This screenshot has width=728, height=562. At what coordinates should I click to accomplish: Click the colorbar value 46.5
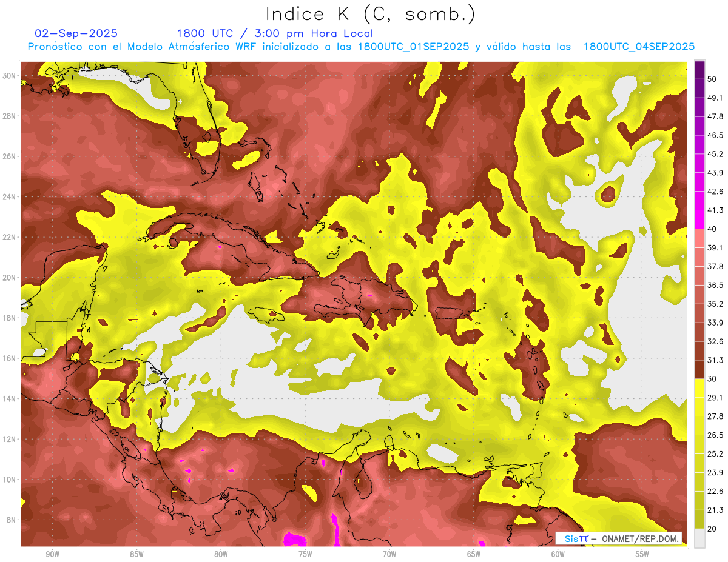click(x=715, y=135)
